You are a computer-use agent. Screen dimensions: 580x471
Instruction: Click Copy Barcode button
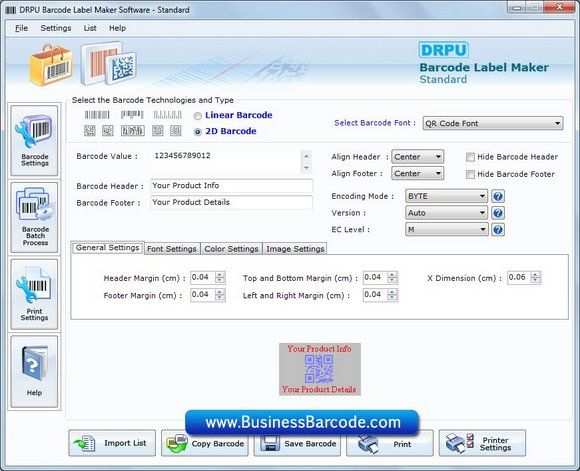[205, 443]
